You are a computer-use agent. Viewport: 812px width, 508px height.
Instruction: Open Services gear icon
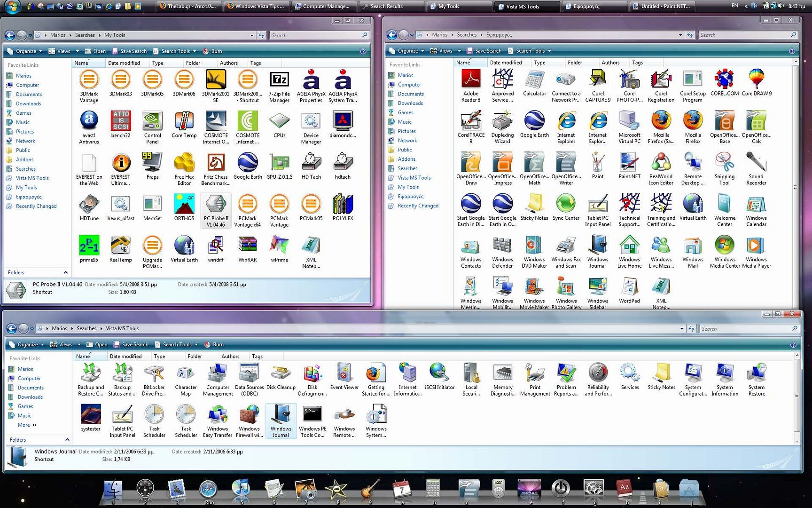pyautogui.click(x=630, y=377)
